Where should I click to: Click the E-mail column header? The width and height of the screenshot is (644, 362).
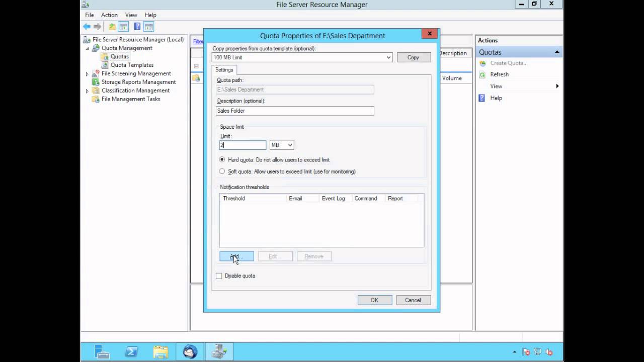(x=302, y=198)
